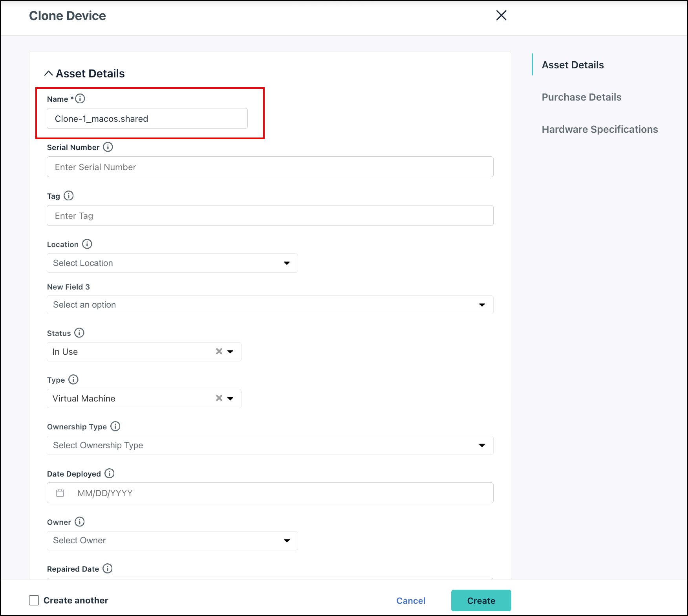
Task: Open the New Field 3 dropdown
Action: pos(481,304)
